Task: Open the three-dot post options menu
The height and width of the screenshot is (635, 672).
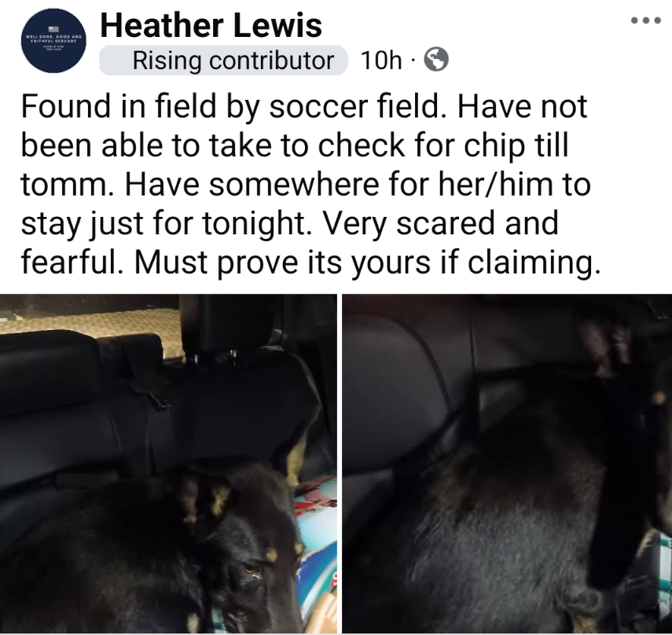Action: click(x=646, y=20)
